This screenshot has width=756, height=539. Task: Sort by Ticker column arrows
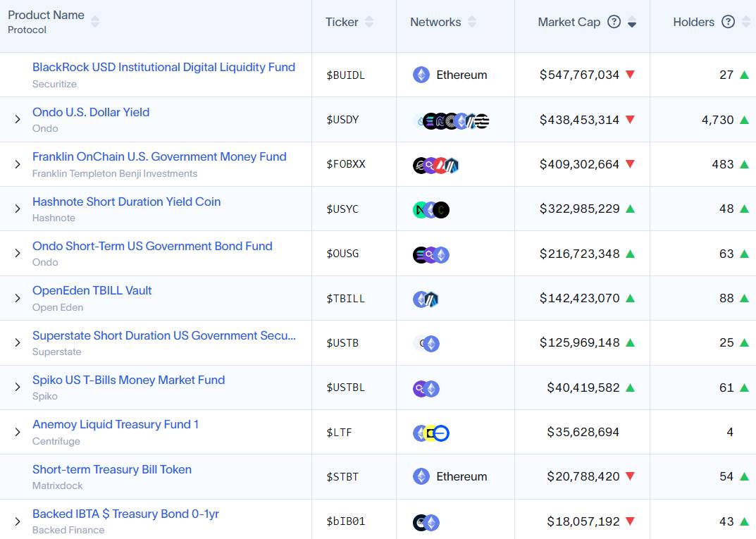(369, 22)
